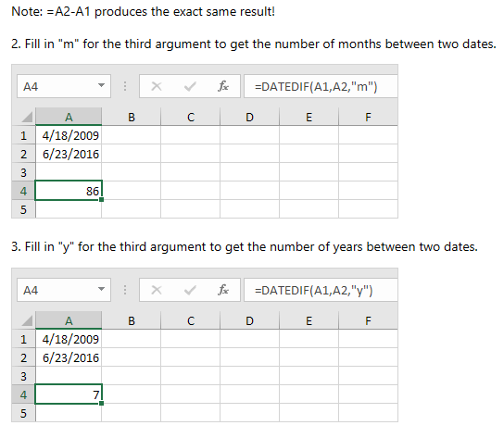The image size is (504, 438).
Task: Select row 2 header in months sheet
Action: pos(23,154)
